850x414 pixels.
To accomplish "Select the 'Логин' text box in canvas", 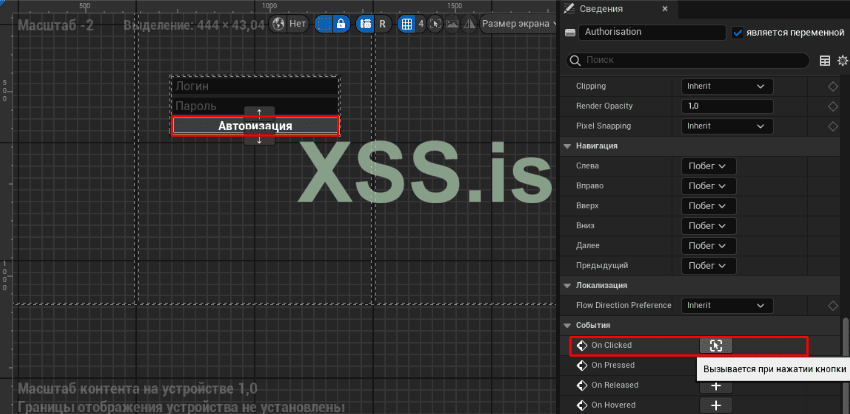I will (x=255, y=86).
